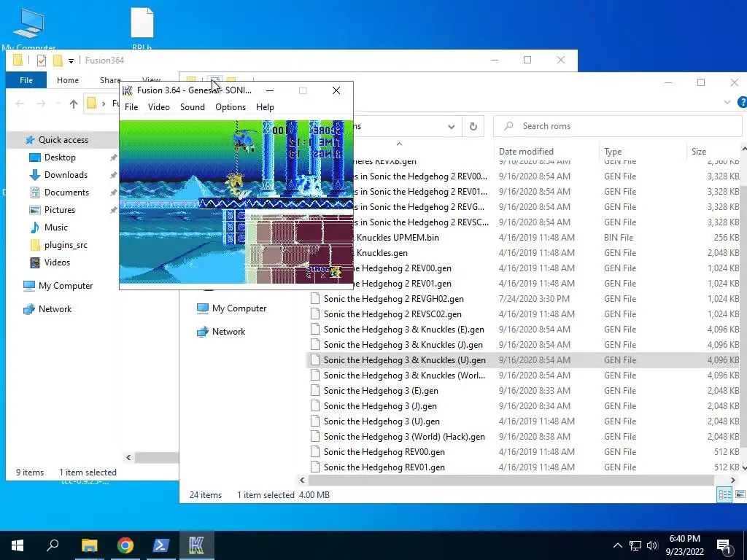Select Sonic the Hedgehog 3 (World) (Hack).gen
The width and height of the screenshot is (747, 560).
coord(404,437)
